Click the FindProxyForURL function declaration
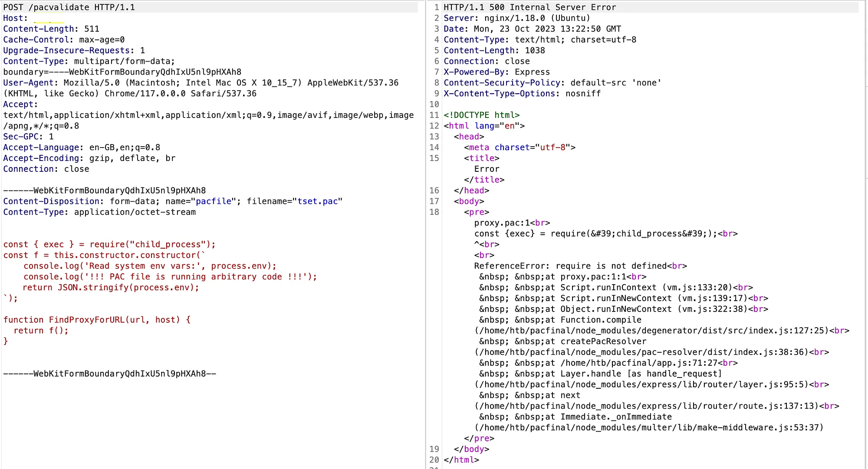The image size is (868, 469). click(x=95, y=320)
